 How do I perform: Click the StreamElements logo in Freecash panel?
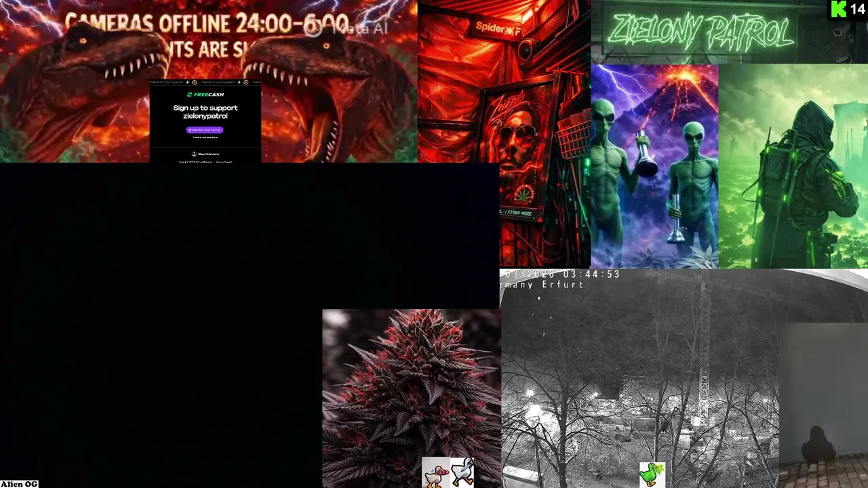[205, 154]
